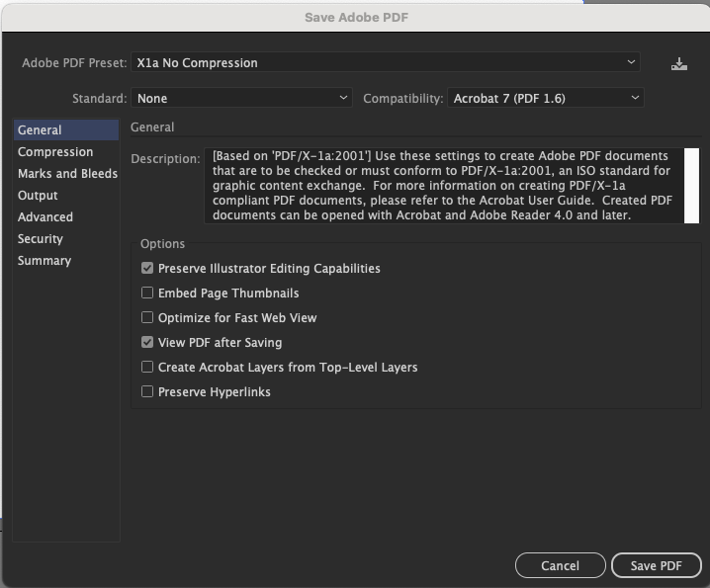Screen dimensions: 710x588
Task: Open the Compatibility Acrobat 7 dropdown
Action: [545, 98]
